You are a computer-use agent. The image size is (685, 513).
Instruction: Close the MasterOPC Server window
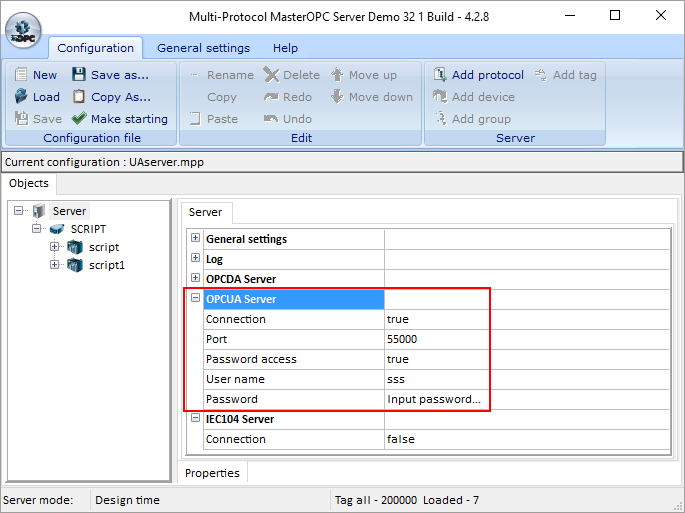click(x=661, y=15)
